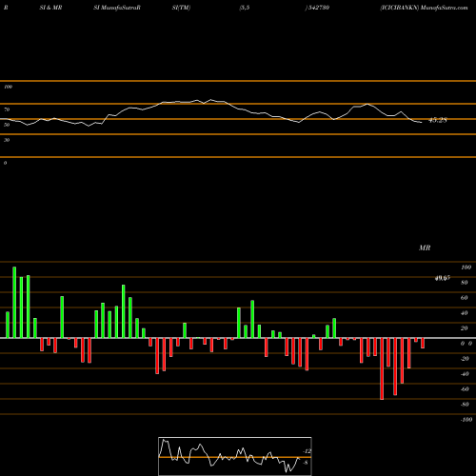Screen dimensions: 476x476
Task: Click the "-20" label on the MR axis
Action: coord(465,359)
